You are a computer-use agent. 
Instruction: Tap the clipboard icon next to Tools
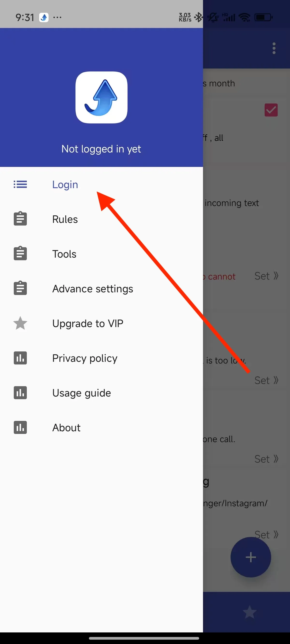(20, 253)
